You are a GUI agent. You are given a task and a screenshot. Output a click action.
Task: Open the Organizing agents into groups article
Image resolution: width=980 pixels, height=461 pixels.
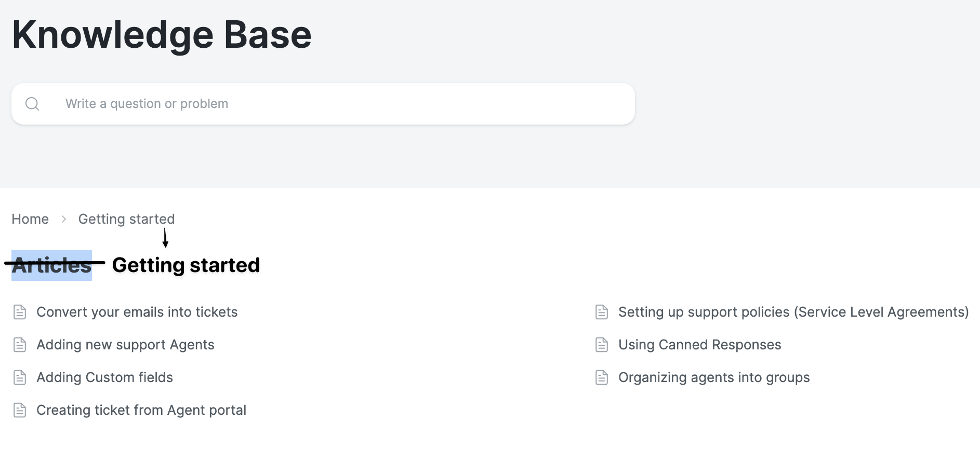pyautogui.click(x=713, y=377)
